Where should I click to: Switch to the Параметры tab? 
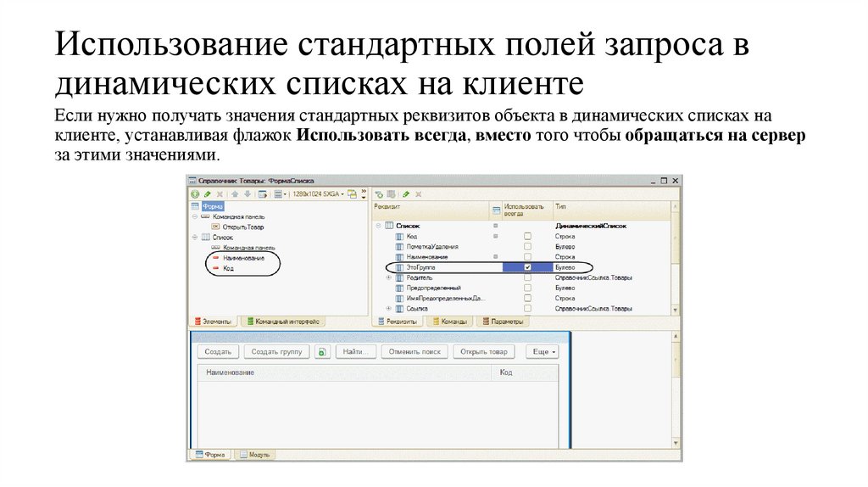point(503,322)
